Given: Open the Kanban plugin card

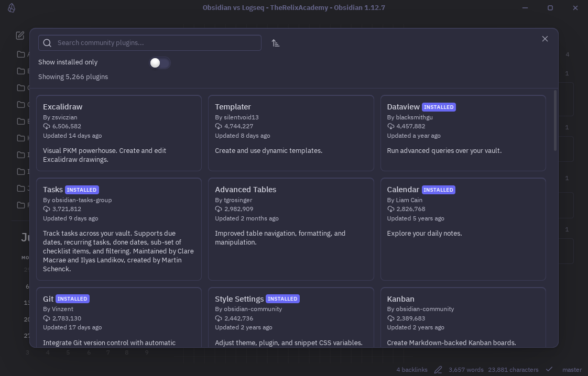Looking at the screenshot, I should (463, 317).
